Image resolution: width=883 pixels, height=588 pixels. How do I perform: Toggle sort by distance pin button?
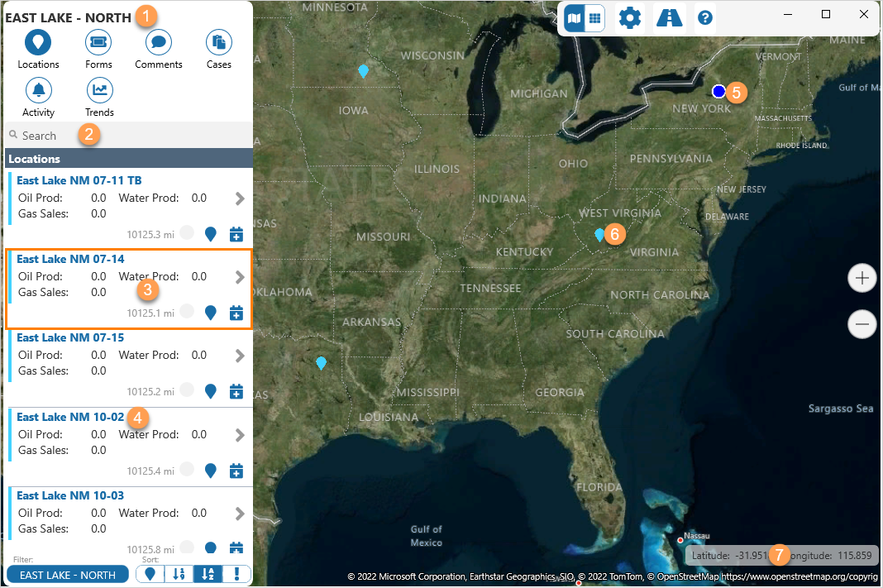pyautogui.click(x=150, y=574)
